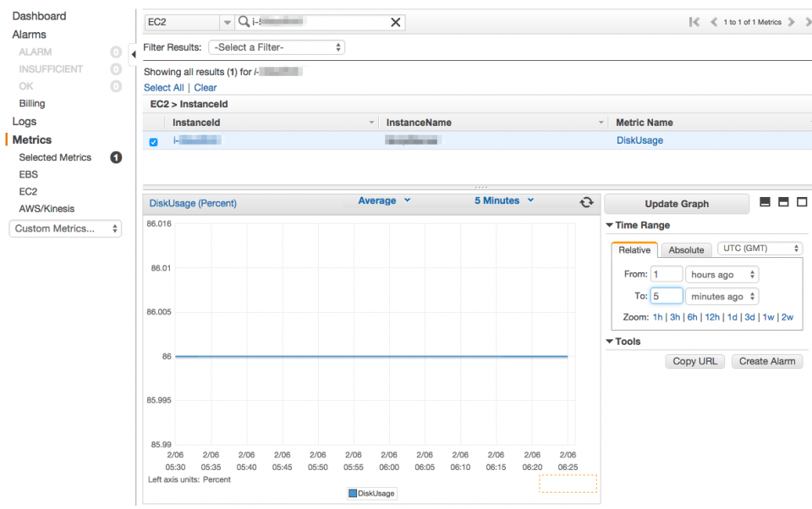Viewport: 812px width, 509px height.
Task: Open the hours ago unit dropdown
Action: point(721,275)
